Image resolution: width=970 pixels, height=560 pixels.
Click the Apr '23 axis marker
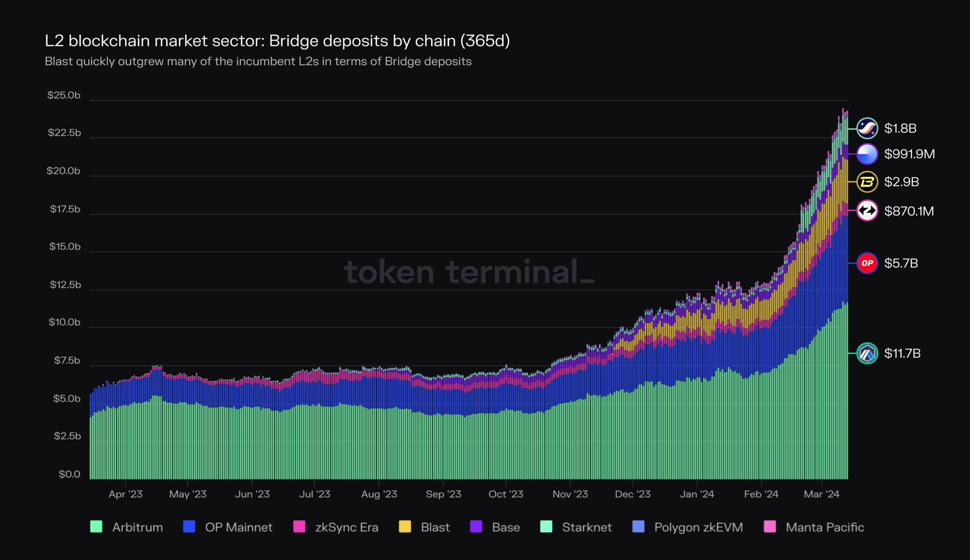125,494
